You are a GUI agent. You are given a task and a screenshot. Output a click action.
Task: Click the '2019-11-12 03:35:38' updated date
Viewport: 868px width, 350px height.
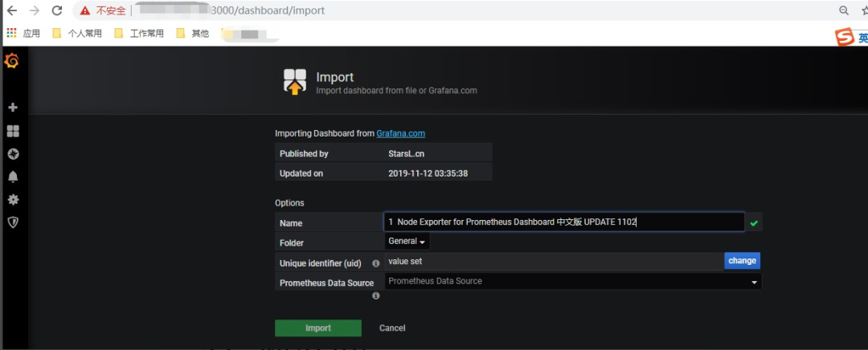(x=428, y=173)
